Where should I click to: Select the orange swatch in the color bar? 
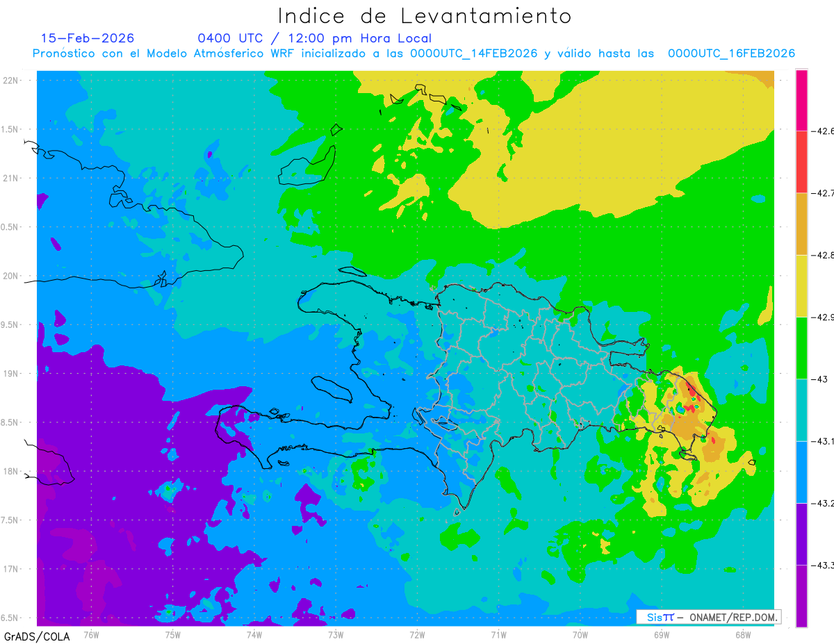click(x=801, y=224)
